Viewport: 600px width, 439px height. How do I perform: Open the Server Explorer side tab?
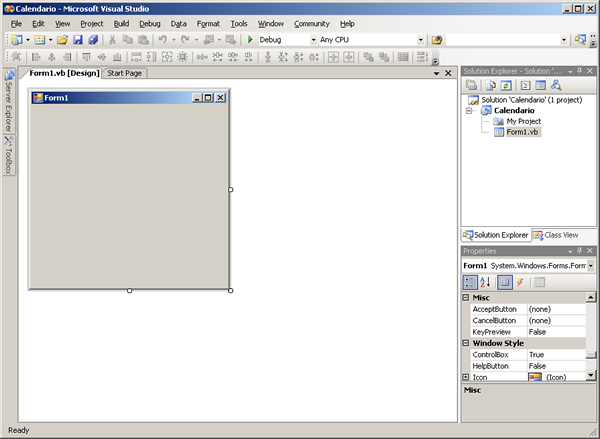point(9,101)
